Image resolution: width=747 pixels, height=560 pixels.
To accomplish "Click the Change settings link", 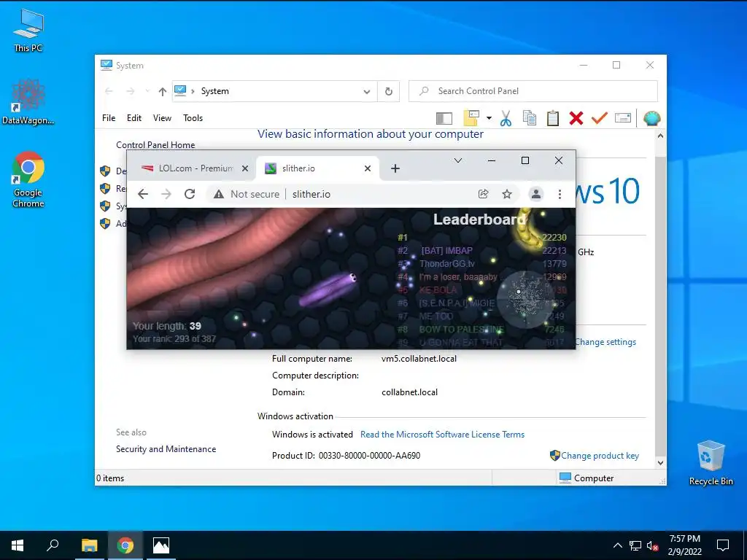I will (x=605, y=342).
